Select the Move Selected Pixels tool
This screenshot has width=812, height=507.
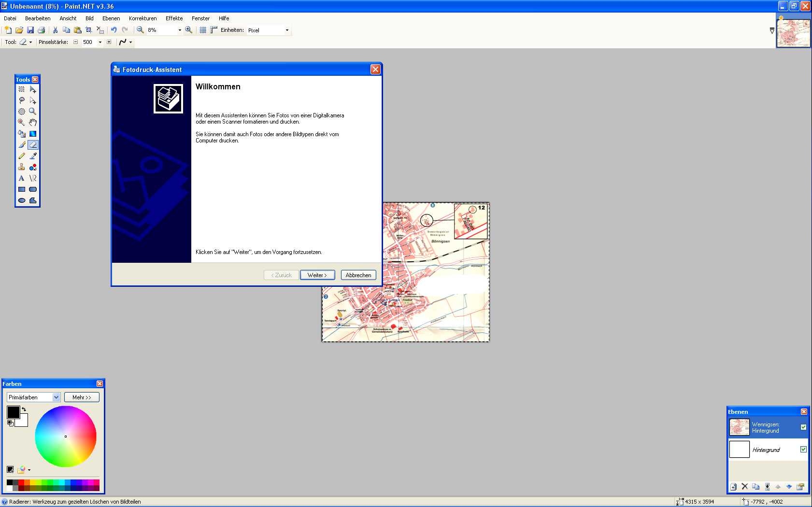pyautogui.click(x=33, y=89)
